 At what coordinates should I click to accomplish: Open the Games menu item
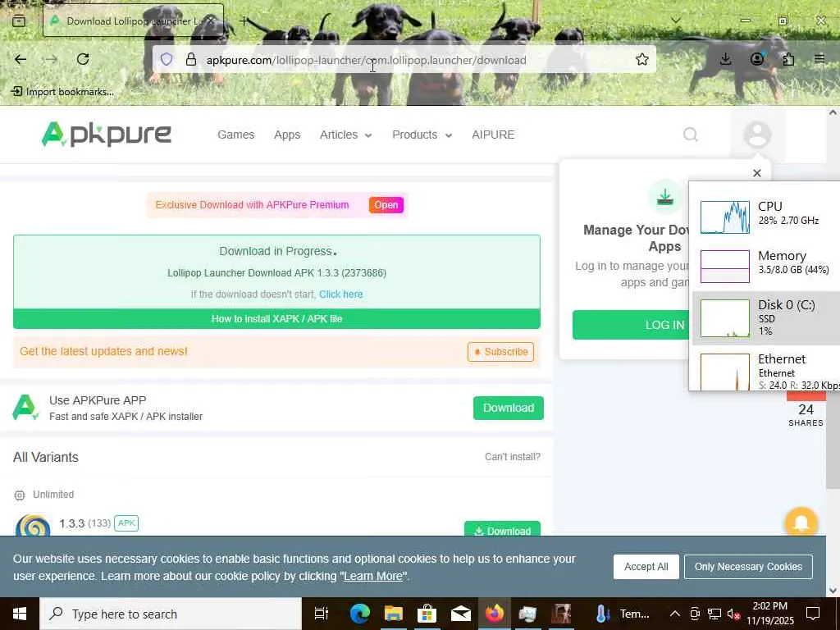235,135
